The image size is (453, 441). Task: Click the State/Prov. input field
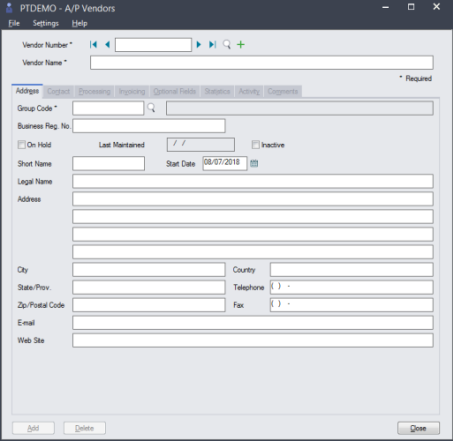(149, 287)
